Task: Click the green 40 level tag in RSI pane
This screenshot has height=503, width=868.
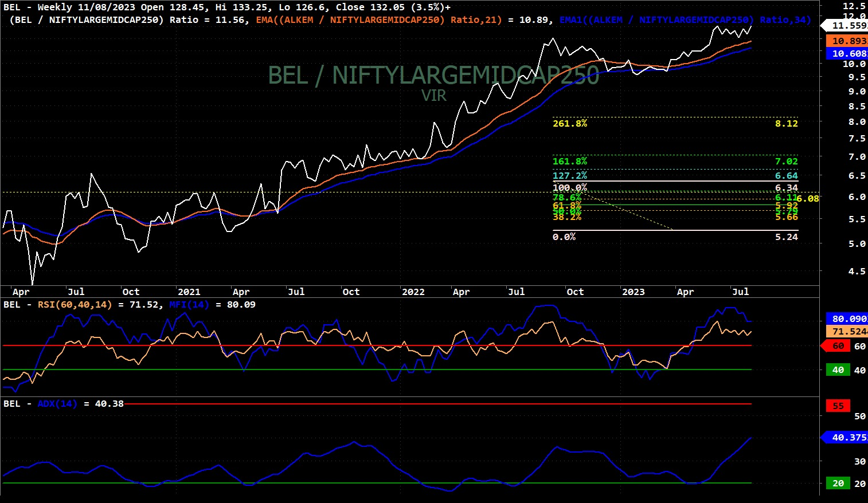Action: [838, 370]
